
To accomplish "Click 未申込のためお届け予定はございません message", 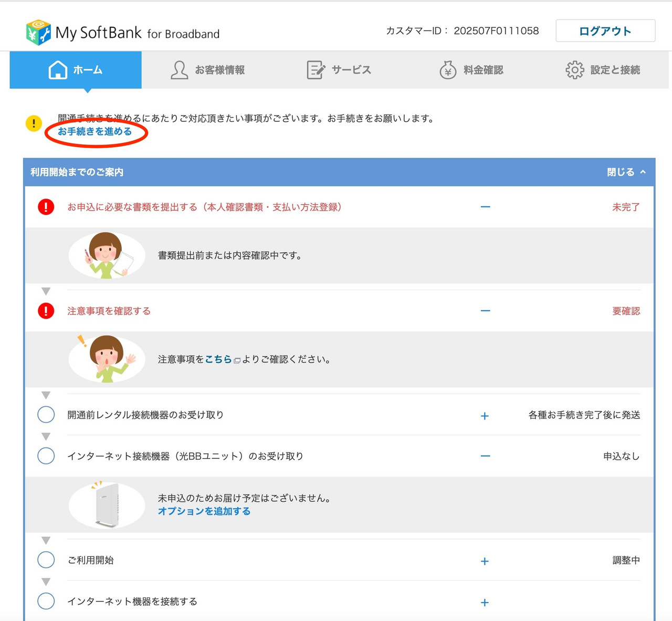I will coord(245,498).
